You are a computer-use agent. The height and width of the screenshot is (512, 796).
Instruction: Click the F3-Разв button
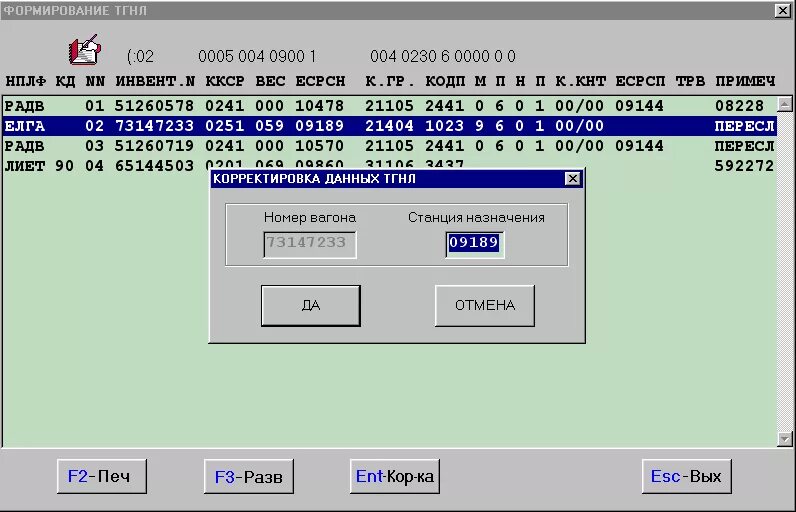[x=249, y=476]
